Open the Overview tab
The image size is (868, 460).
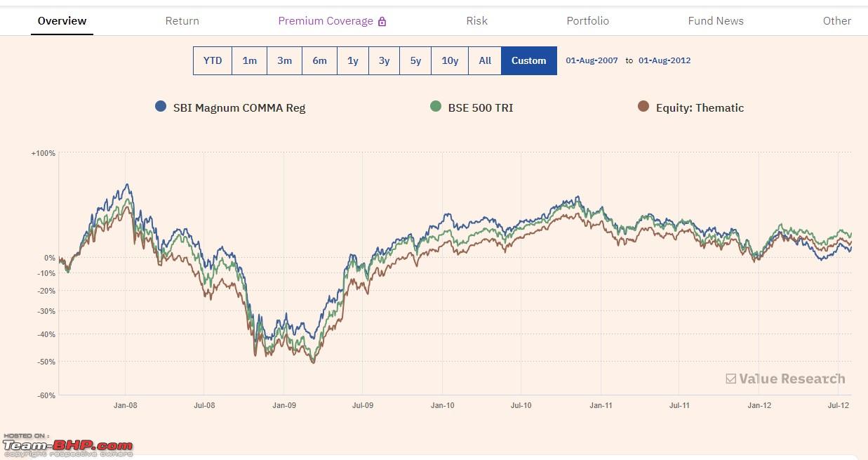[x=62, y=21]
